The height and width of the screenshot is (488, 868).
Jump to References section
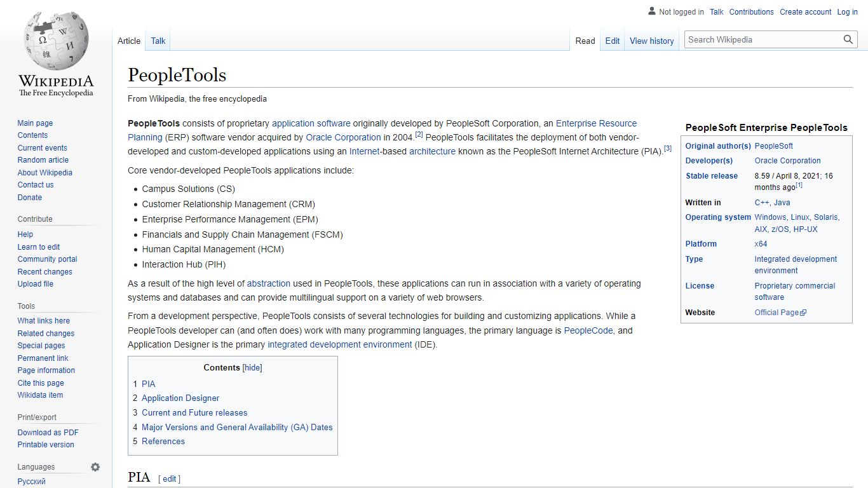(x=163, y=441)
